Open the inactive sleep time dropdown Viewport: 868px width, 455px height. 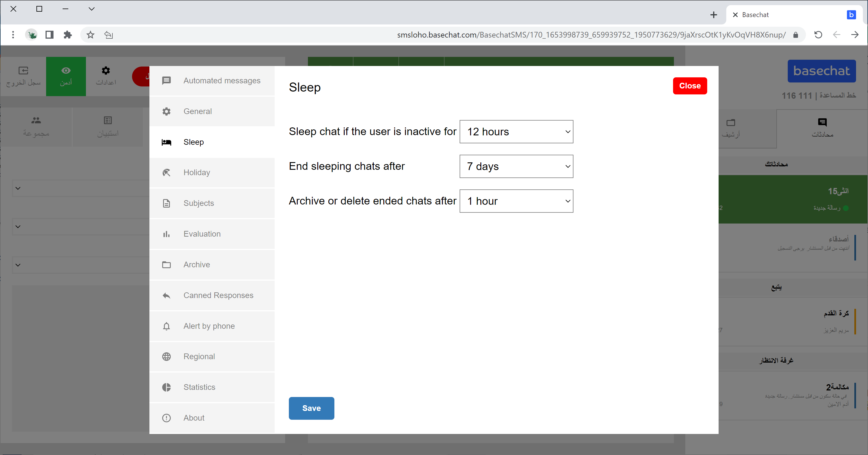pos(516,132)
